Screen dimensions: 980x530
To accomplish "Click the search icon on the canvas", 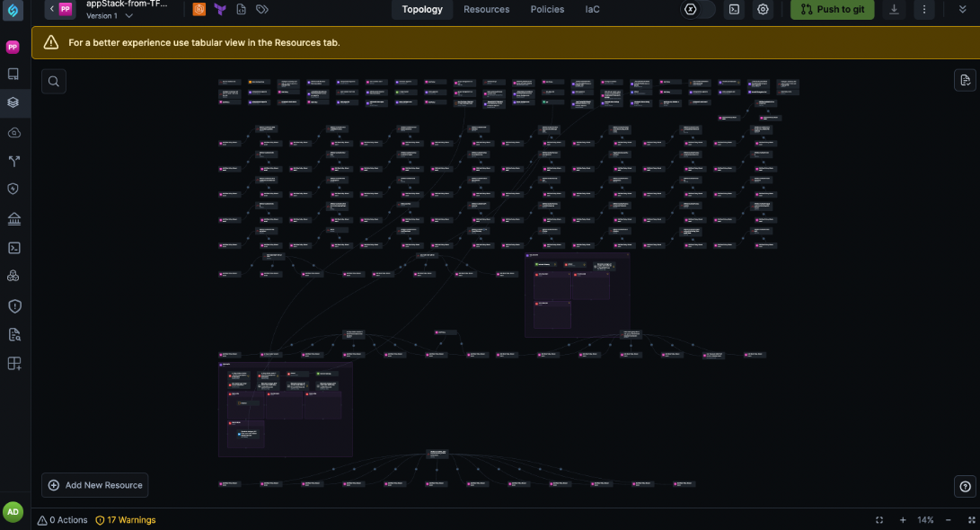I will (x=54, y=82).
